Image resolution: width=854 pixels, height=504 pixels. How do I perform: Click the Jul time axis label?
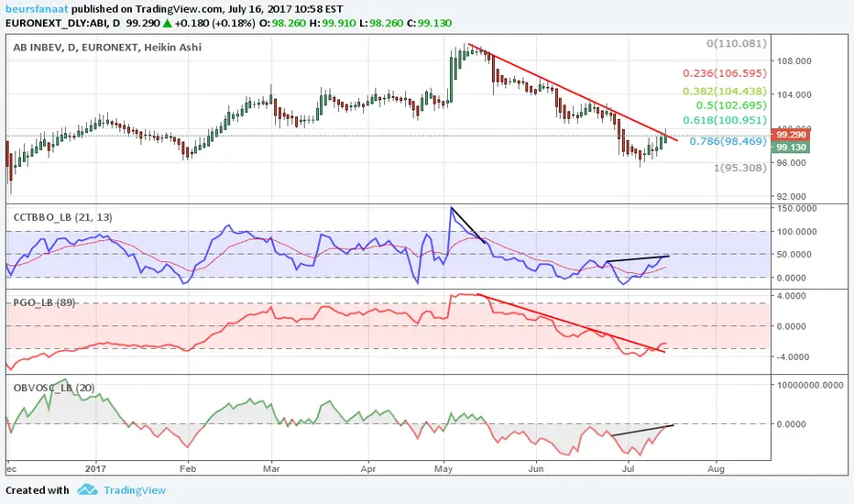(629, 468)
